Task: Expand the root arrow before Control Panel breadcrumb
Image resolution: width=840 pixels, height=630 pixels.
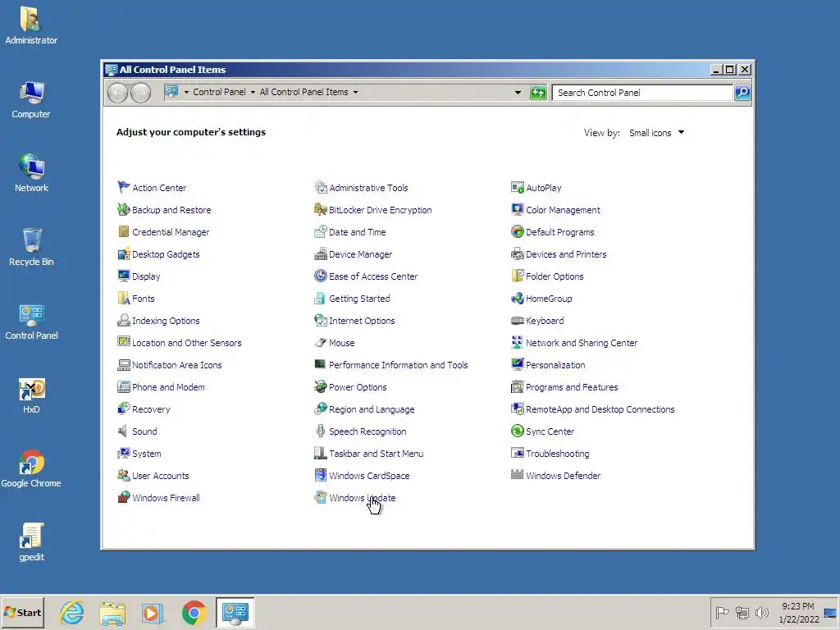Action: coord(186,92)
